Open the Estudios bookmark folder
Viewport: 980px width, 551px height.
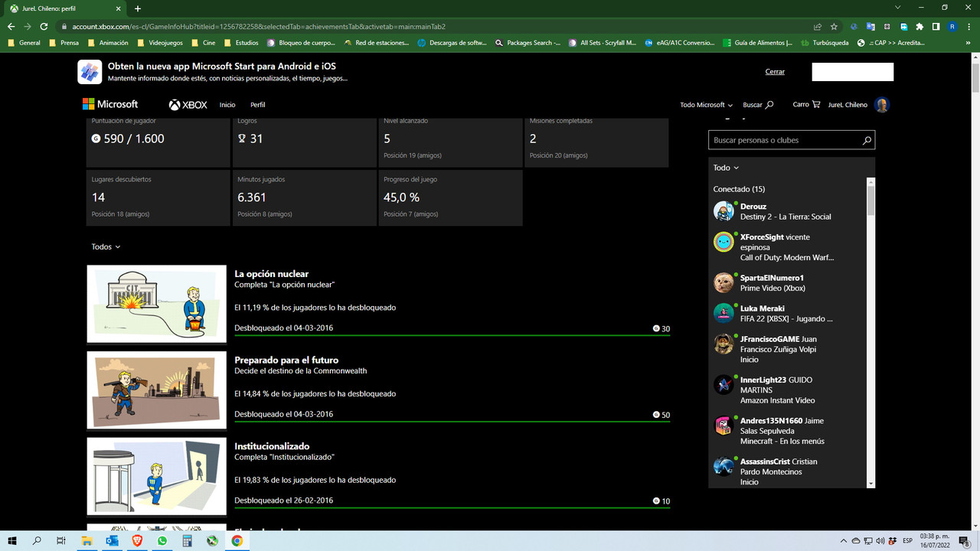pos(241,43)
